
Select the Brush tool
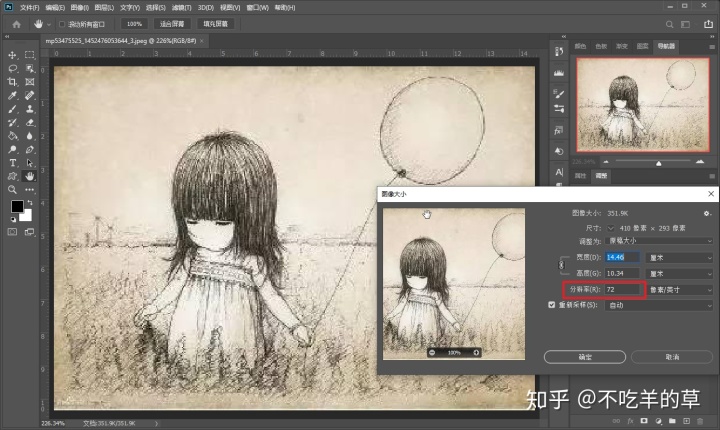(x=12, y=109)
